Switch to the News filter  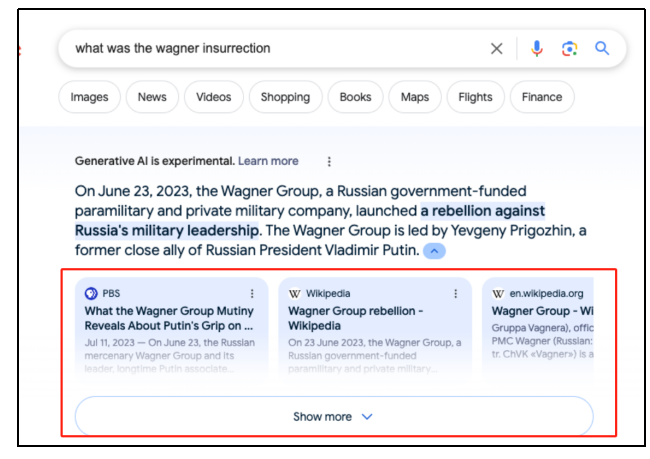point(152,97)
